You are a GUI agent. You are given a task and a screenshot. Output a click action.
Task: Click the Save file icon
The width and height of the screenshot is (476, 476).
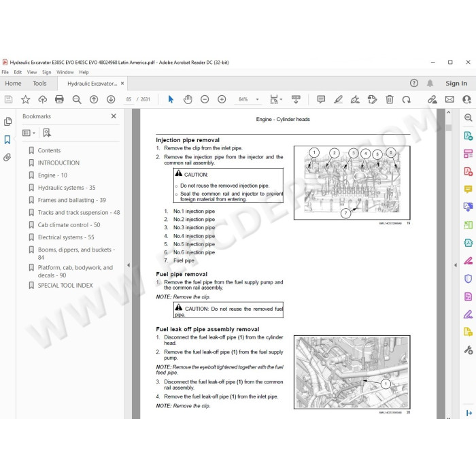click(8, 99)
